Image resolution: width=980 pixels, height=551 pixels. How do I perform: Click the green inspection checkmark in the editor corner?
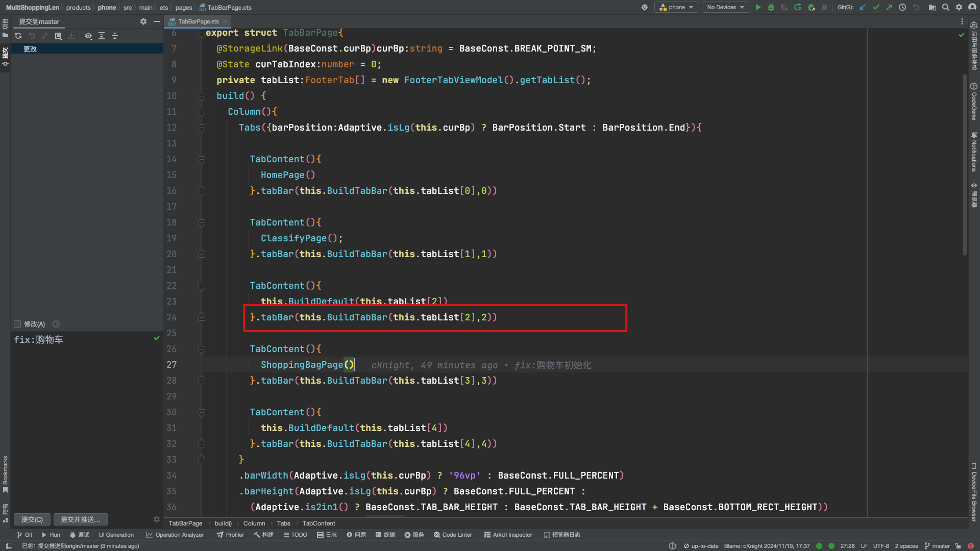point(962,35)
